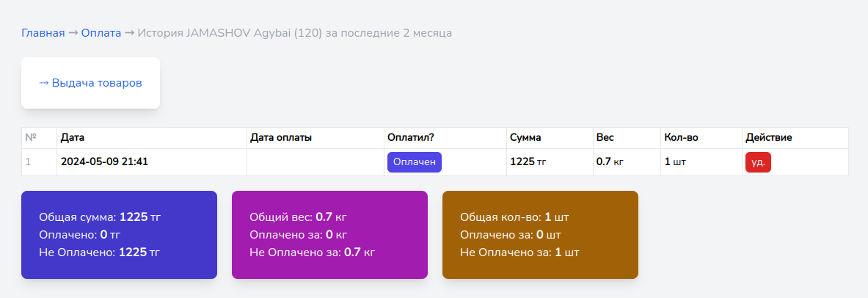Click the orange Общая кол-во summary card
Viewport: 868px width, 298px height.
[x=540, y=235]
